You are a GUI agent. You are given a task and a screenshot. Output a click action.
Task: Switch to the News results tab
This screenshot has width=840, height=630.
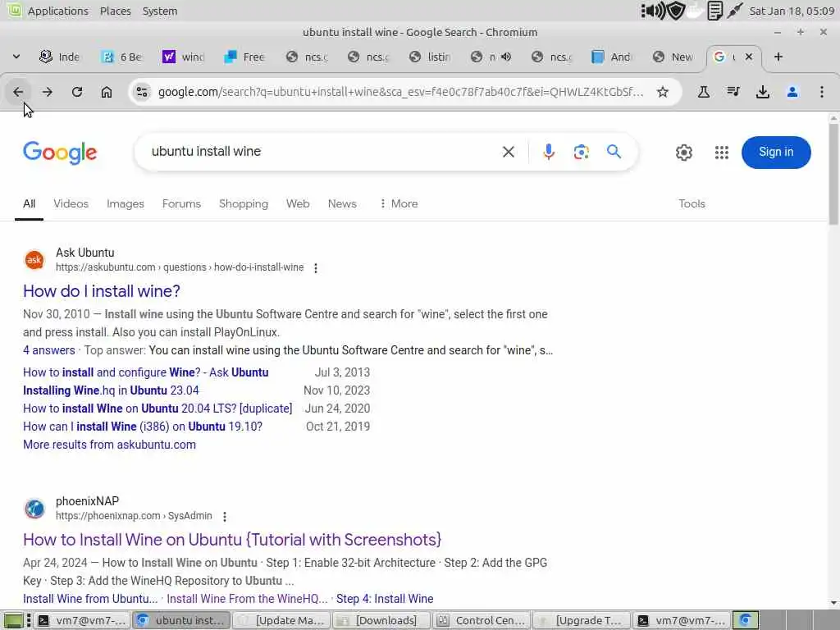342,203
